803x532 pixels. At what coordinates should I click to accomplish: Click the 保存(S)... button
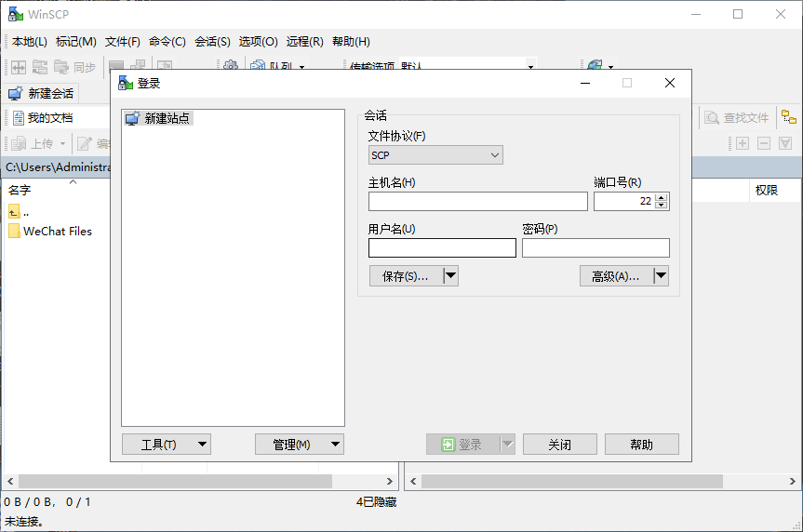[x=406, y=276]
